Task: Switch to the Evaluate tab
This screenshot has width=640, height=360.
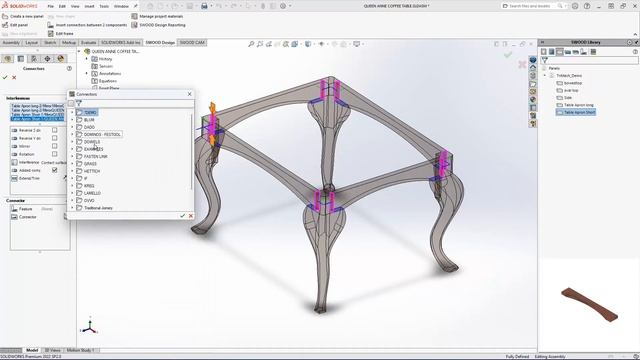Action: coord(88,42)
